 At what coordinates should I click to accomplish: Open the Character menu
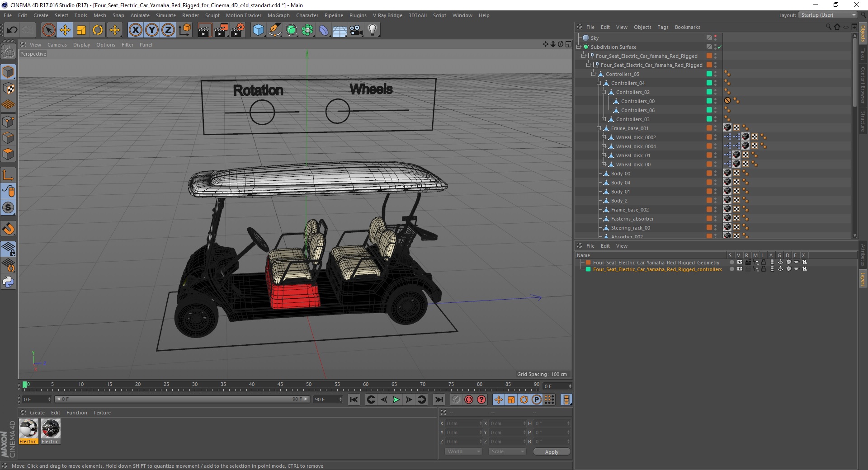(x=307, y=15)
